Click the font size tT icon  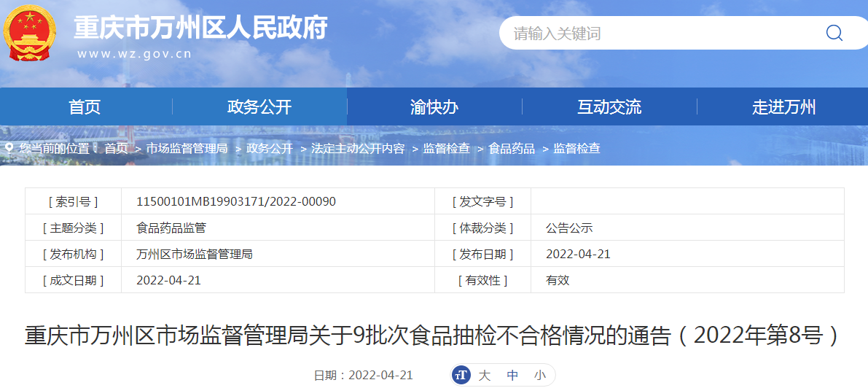point(461,376)
